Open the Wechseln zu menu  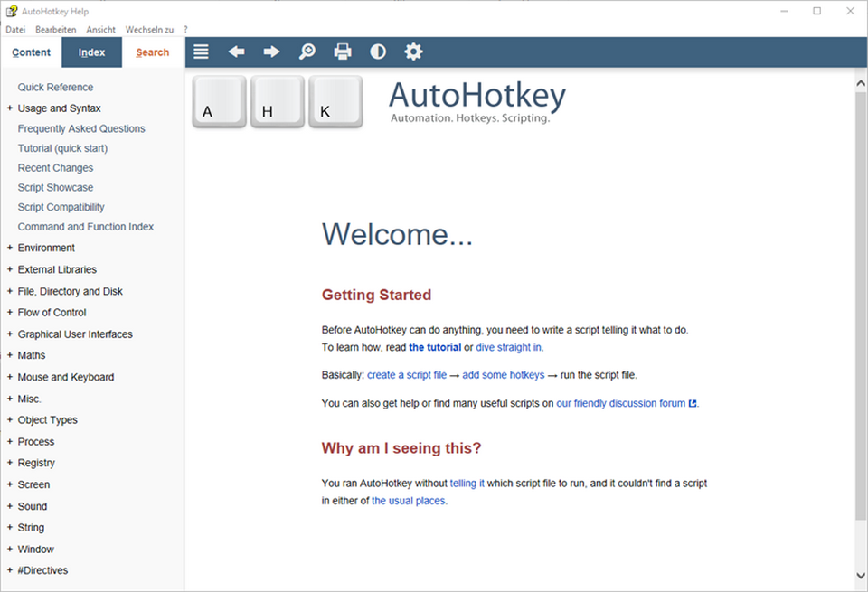tap(148, 29)
